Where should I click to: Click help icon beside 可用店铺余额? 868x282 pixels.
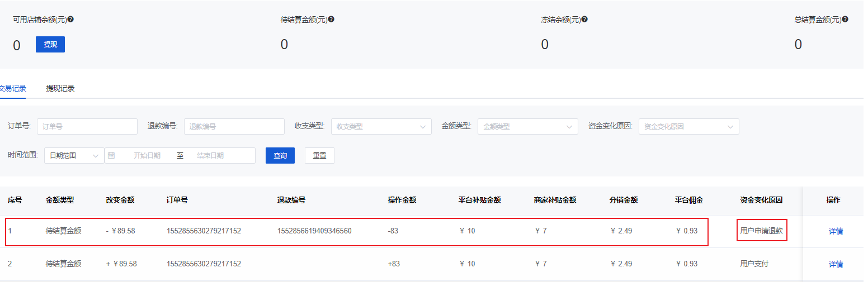click(70, 19)
